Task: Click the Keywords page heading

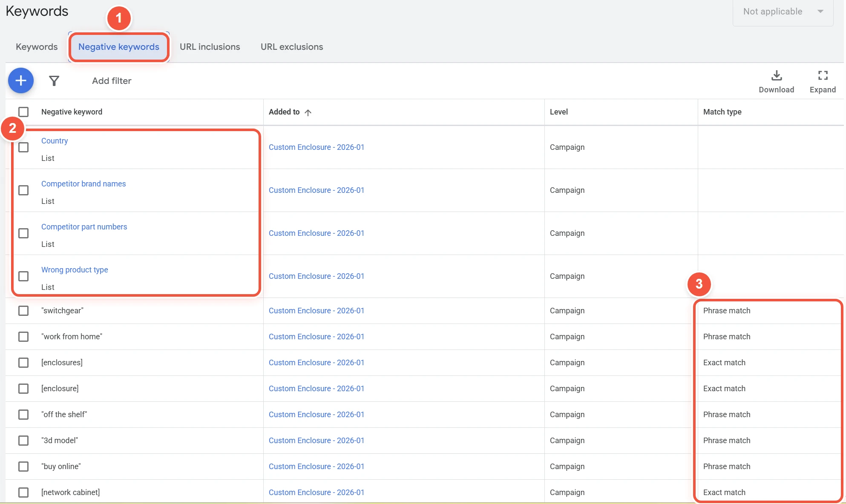Action: pyautogui.click(x=37, y=11)
